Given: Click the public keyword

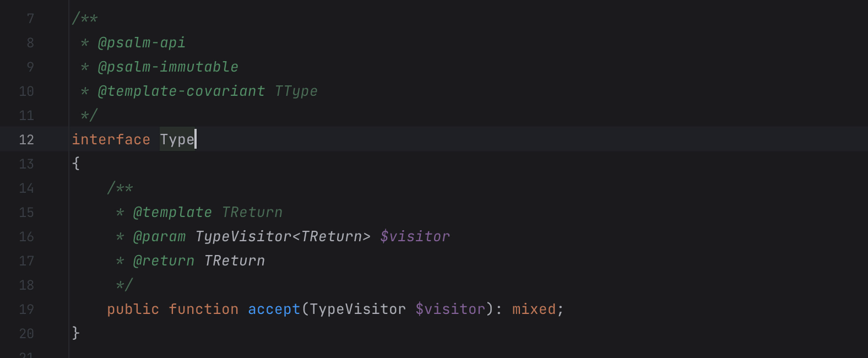Looking at the screenshot, I should 133,310.
